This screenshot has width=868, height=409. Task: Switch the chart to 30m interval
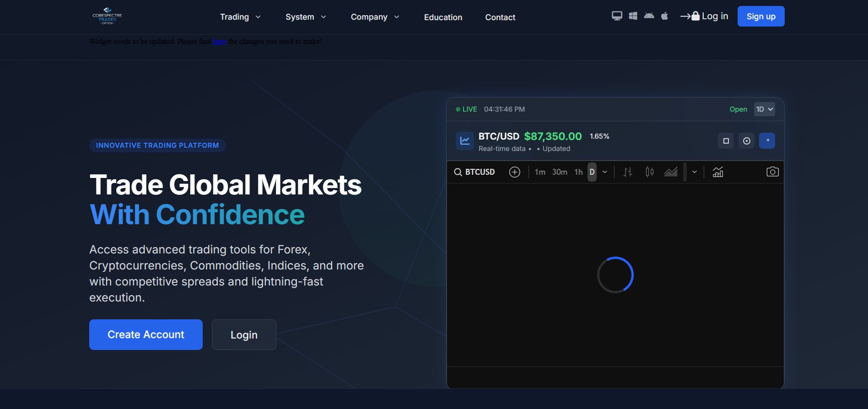point(560,172)
